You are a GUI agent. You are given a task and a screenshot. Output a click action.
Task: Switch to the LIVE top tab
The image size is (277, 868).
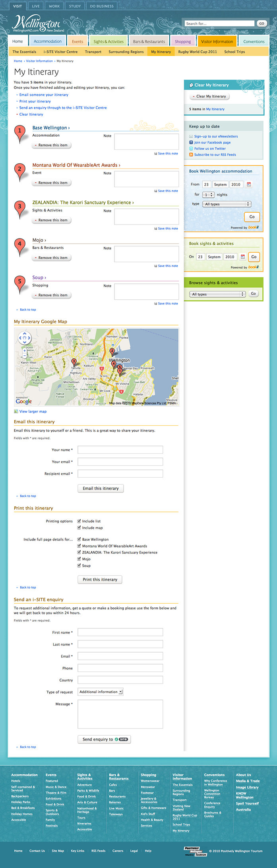[x=36, y=6]
